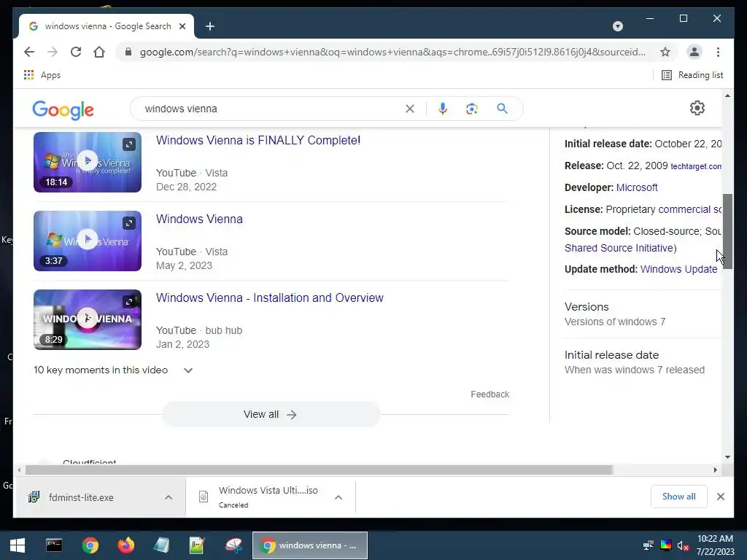The height and width of the screenshot is (560, 747).
Task: Expand options for fdminst-lite.exe download
Action: (x=169, y=497)
